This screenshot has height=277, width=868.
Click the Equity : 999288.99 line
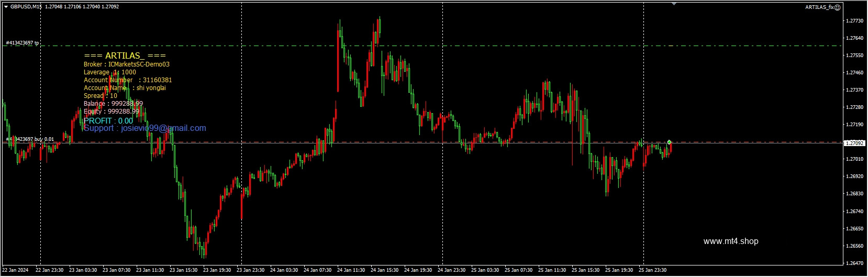[x=112, y=112]
